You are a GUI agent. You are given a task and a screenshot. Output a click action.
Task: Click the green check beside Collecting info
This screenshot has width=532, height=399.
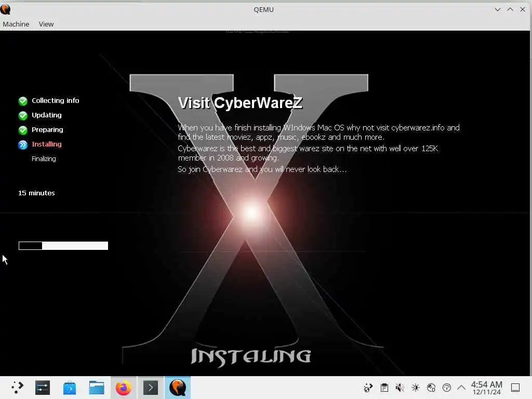23,101
